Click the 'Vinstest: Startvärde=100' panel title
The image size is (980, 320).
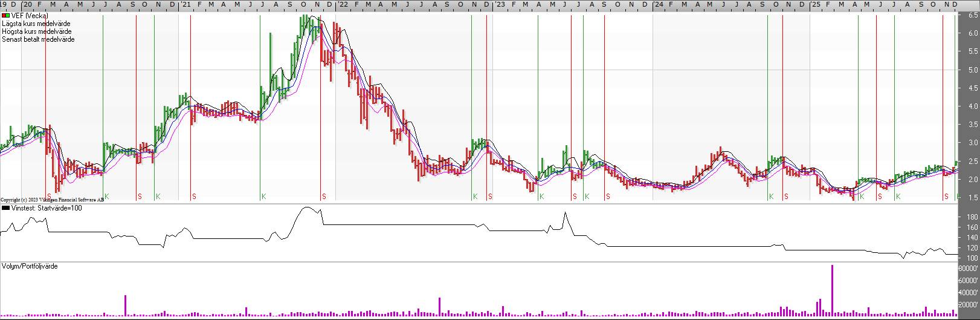point(47,208)
